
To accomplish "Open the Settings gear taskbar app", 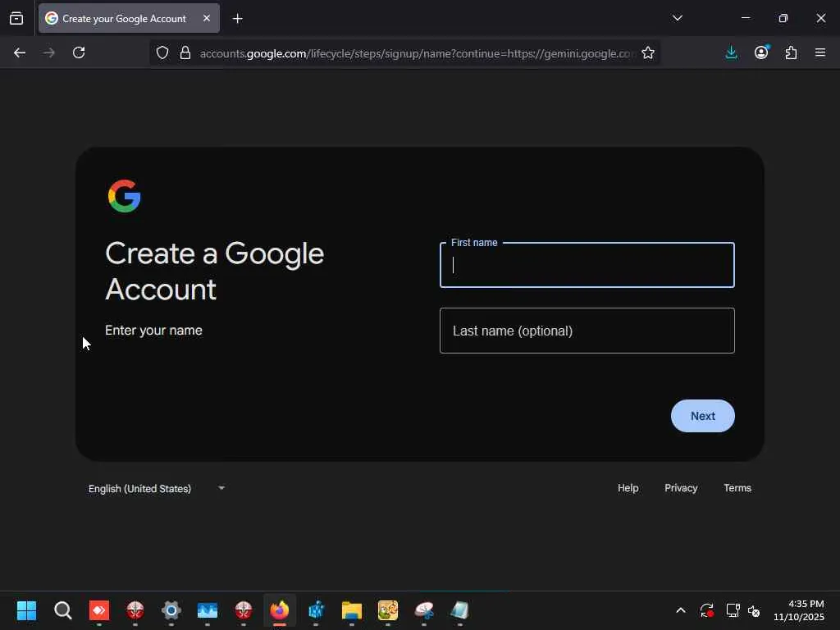I will click(x=171, y=610).
